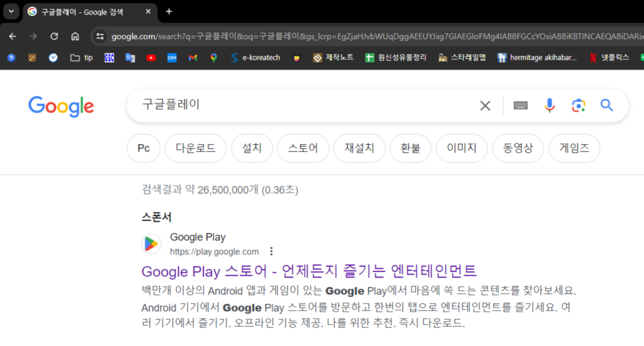Select the 설치 suggestion chip
The width and height of the screenshot is (644, 346).
coord(252,149)
